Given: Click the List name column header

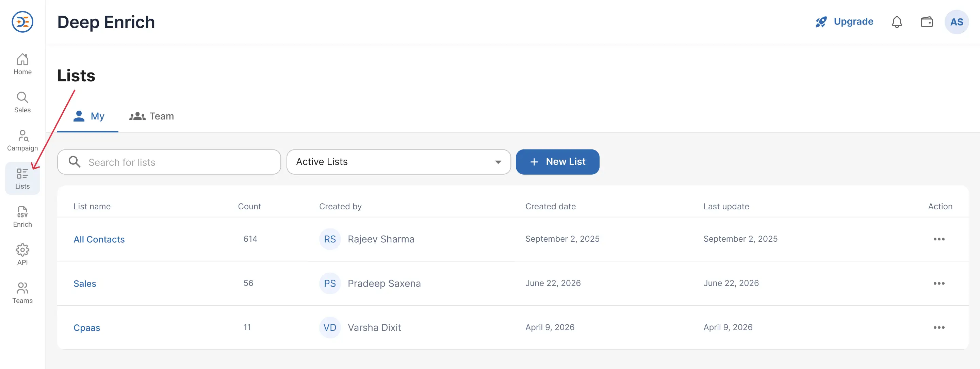Looking at the screenshot, I should pos(92,207).
